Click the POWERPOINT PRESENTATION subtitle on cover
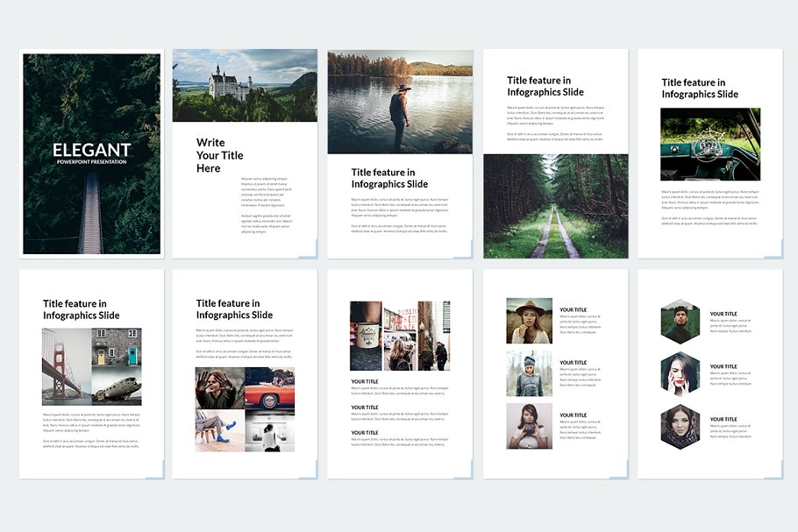The image size is (798, 532). click(91, 162)
